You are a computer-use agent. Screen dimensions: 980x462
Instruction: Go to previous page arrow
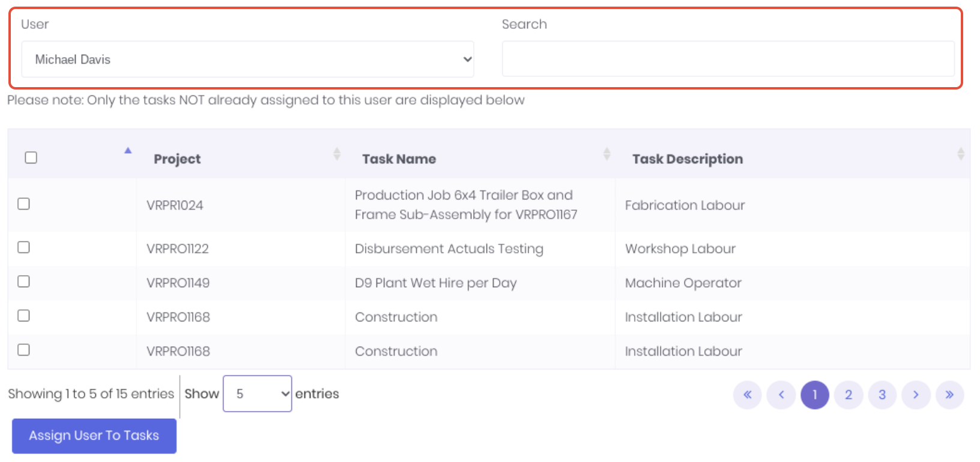pos(781,395)
